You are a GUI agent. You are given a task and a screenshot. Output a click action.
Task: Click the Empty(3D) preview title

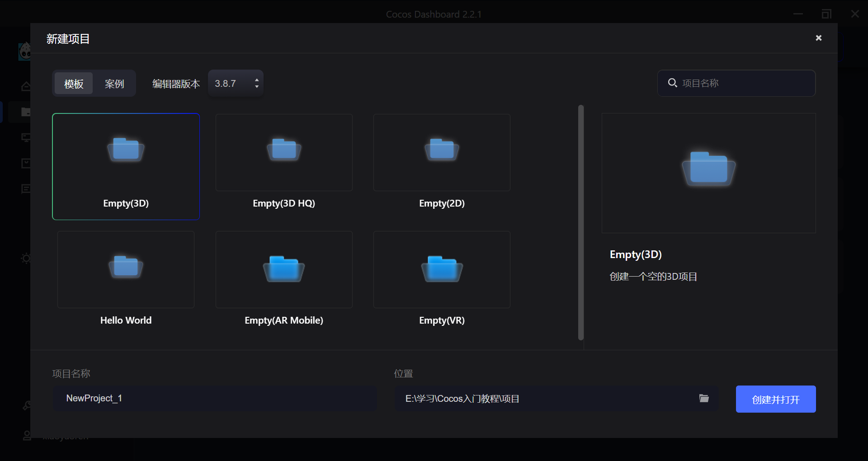click(636, 254)
